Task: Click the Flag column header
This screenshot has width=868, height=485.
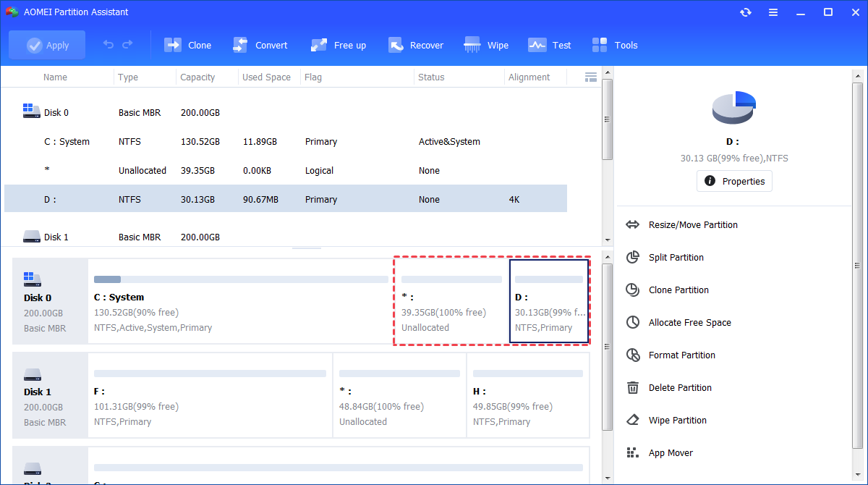Action: (x=313, y=77)
